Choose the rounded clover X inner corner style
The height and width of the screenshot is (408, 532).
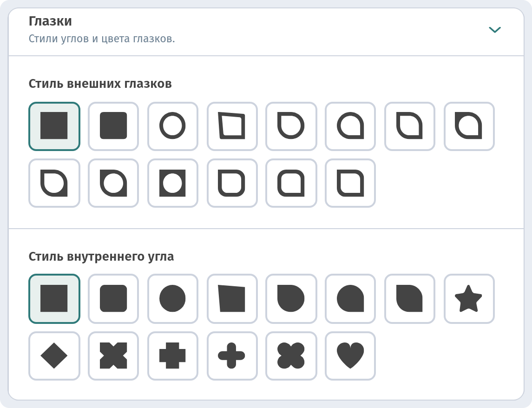pos(291,356)
